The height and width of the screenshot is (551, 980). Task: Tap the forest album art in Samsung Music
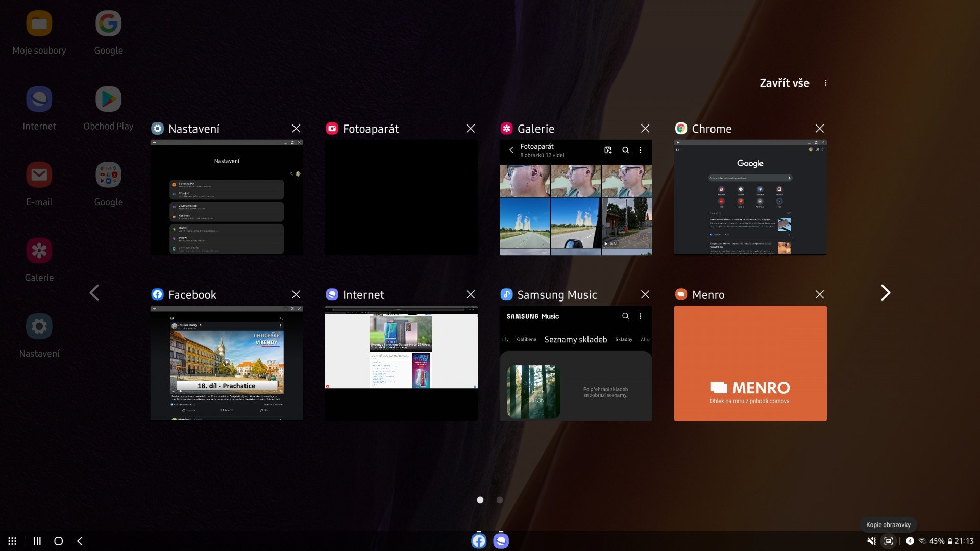(533, 392)
